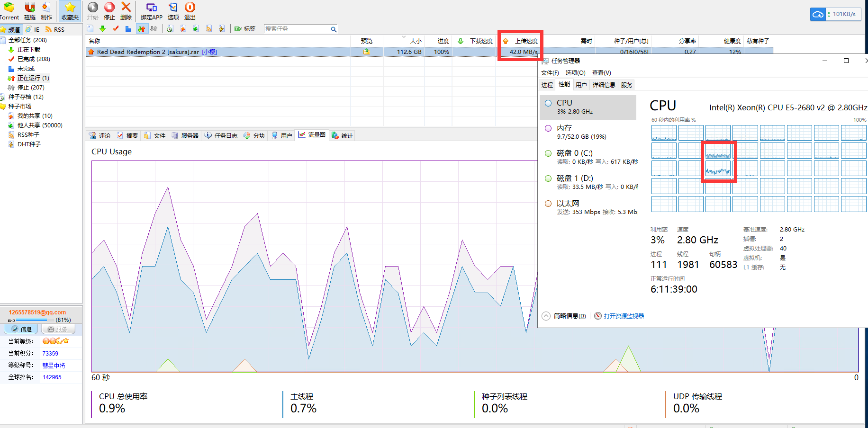This screenshot has width=868, height=428.
Task: Click the 信息 button in account panel
Action: (21, 329)
